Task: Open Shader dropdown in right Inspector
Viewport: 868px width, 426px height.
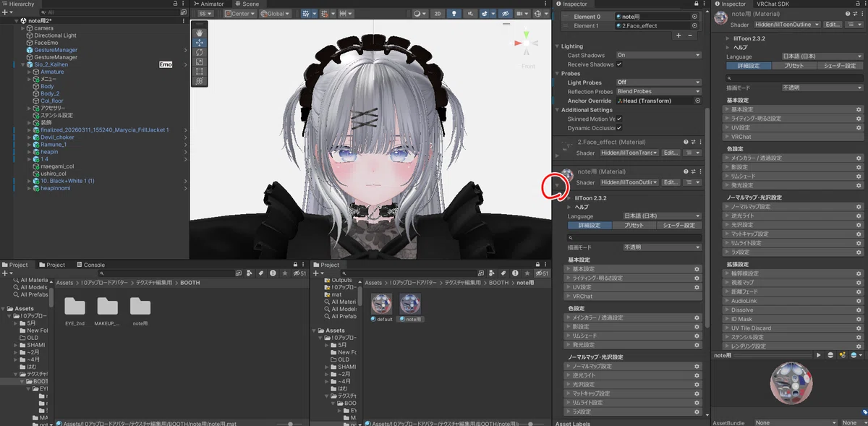Action: pyautogui.click(x=788, y=25)
